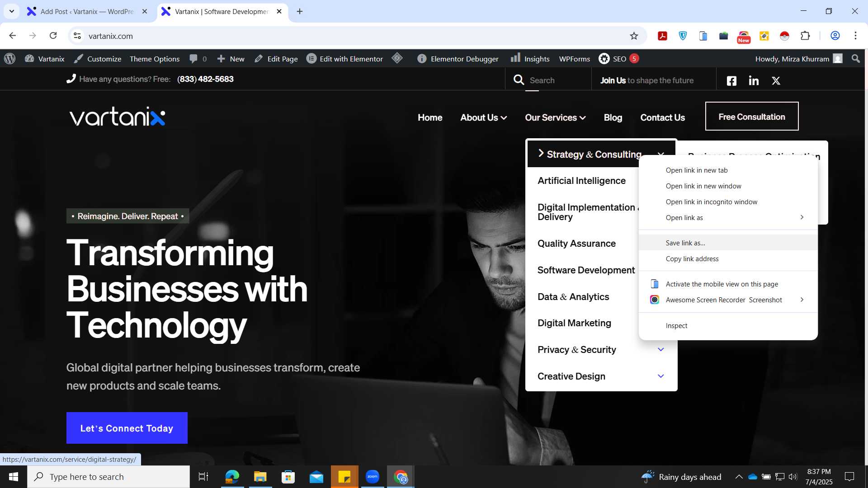
Task: Open Quality Assurance service link
Action: (x=576, y=244)
